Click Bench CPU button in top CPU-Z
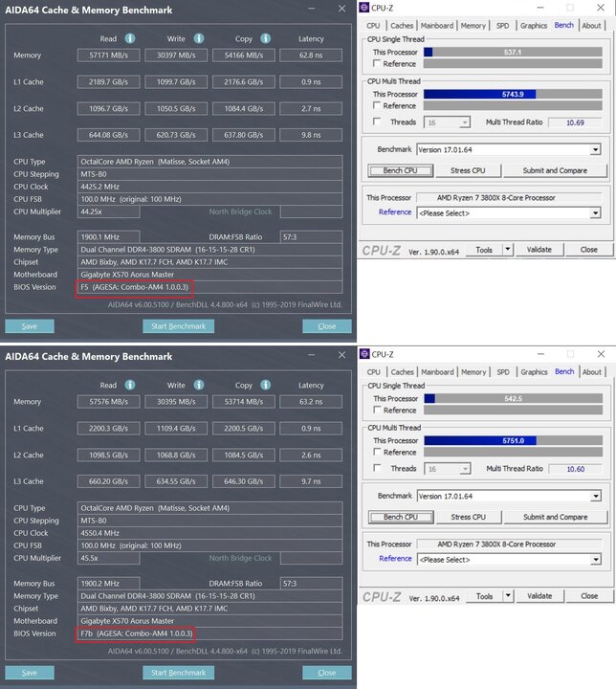616x689 pixels. tap(400, 170)
